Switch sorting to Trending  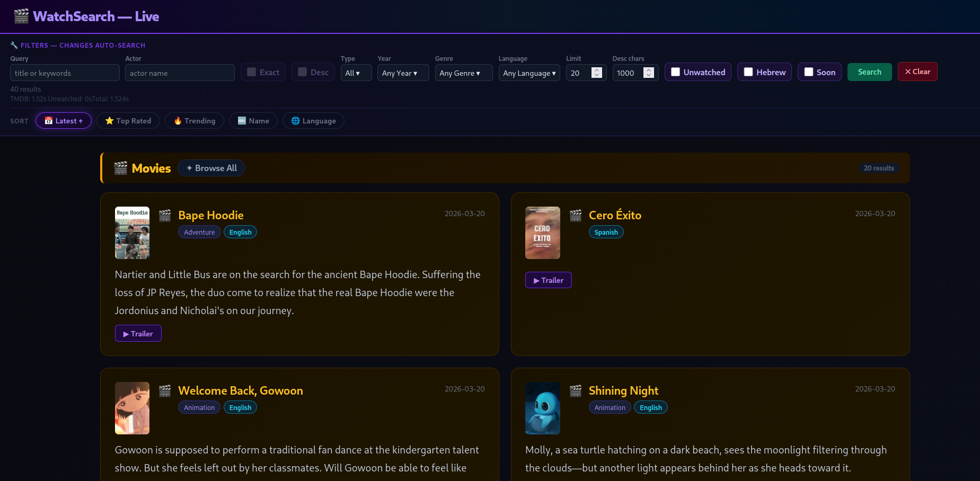click(x=194, y=121)
